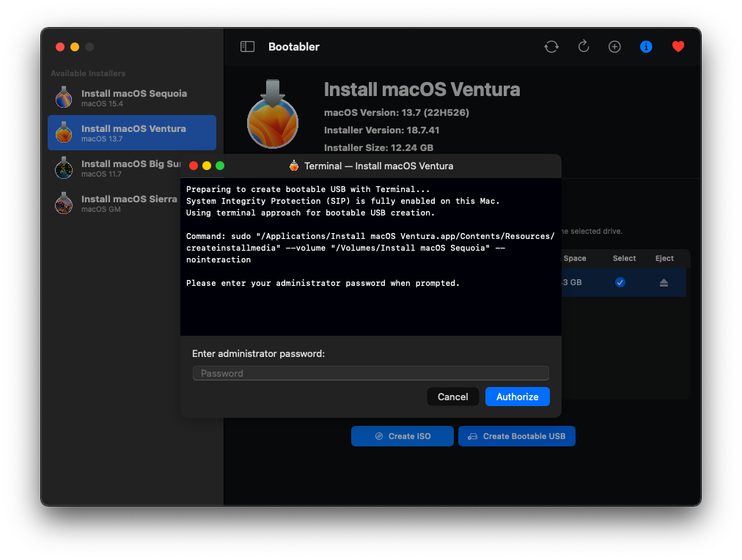742x560 pixels.
Task: Select Install macOS Sequoia in sidebar
Action: click(132, 98)
